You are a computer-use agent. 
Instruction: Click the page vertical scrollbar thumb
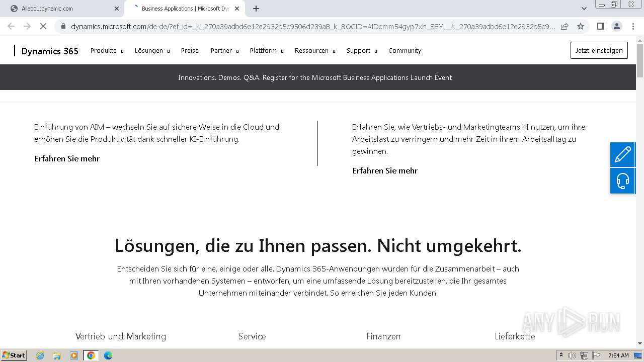coord(640,60)
